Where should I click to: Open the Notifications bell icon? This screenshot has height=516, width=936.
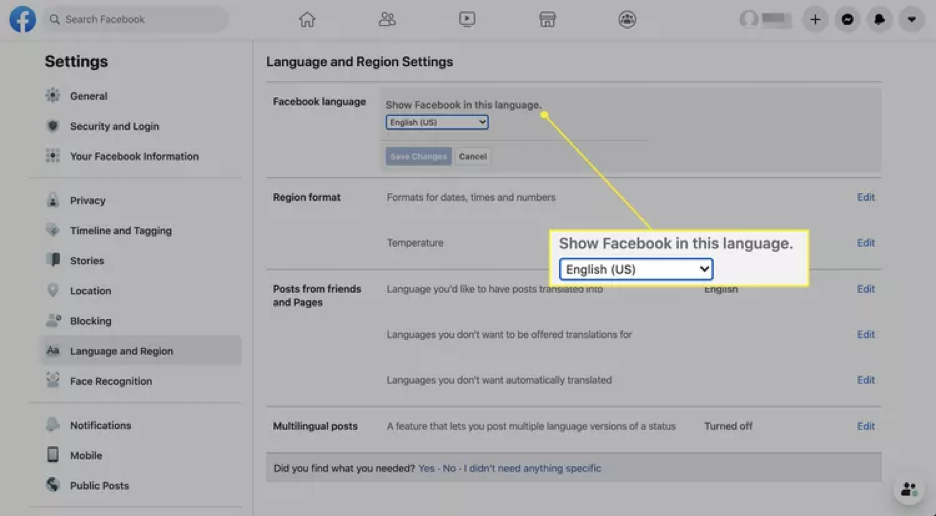[879, 19]
